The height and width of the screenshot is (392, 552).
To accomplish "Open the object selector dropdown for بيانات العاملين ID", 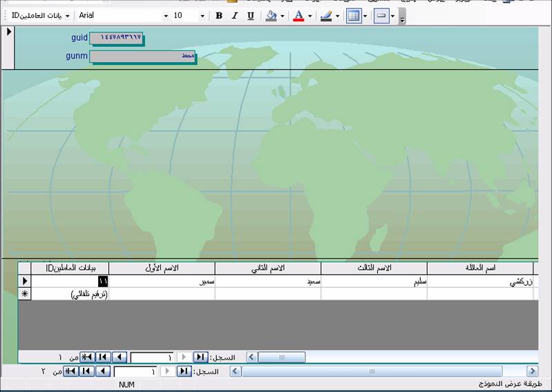I will (67, 16).
